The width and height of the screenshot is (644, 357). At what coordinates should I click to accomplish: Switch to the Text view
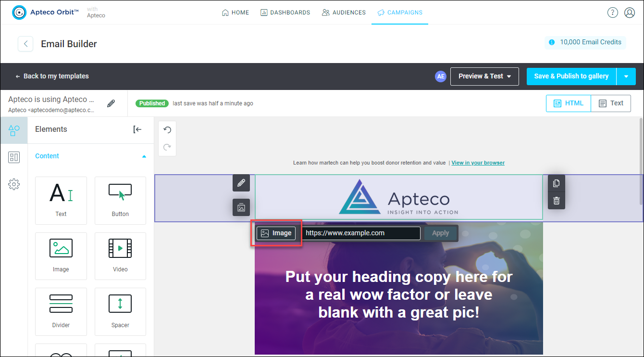tap(611, 103)
